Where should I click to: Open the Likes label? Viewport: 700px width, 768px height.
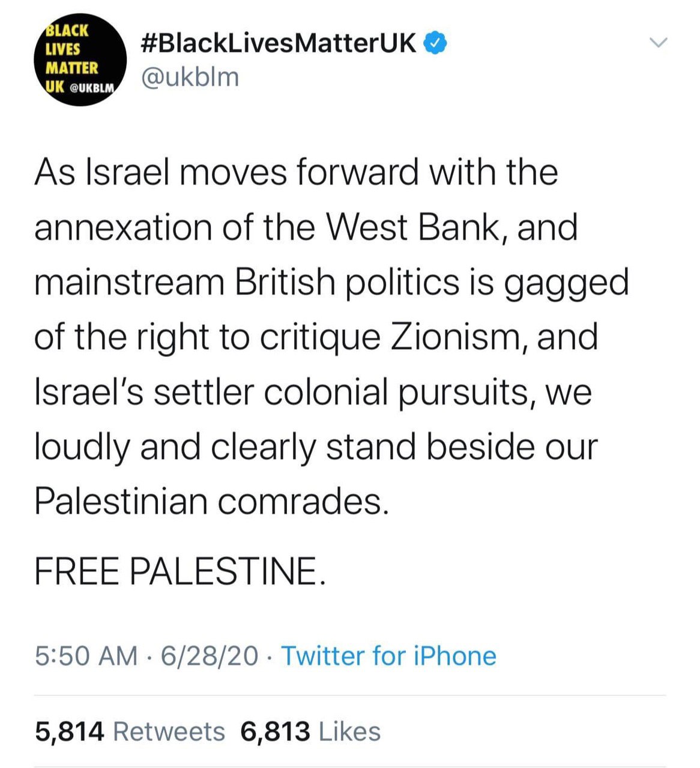coord(349,732)
